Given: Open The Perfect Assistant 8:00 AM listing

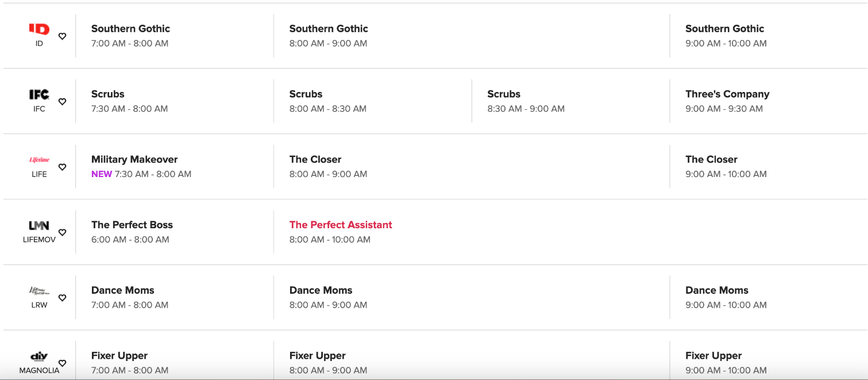Looking at the screenshot, I should [341, 225].
